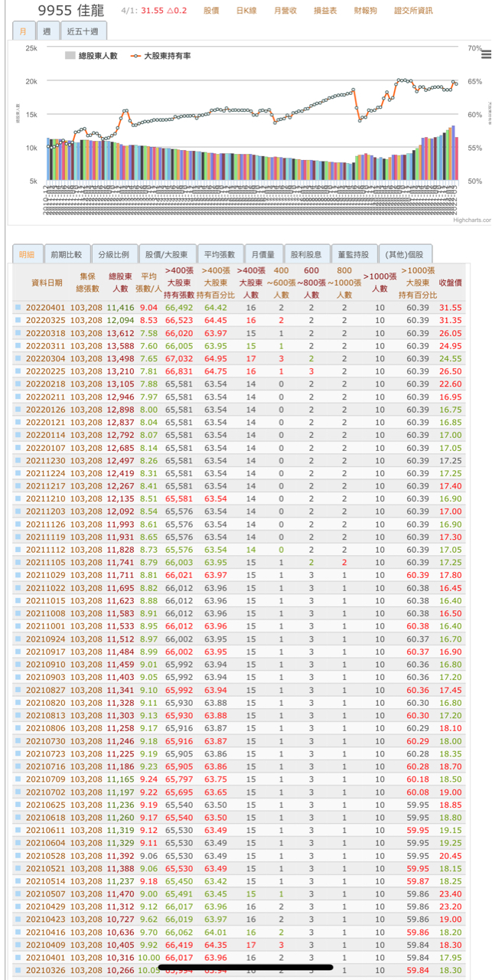
Task: Click the blue square icon beside 20210806
Action: [x=18, y=728]
